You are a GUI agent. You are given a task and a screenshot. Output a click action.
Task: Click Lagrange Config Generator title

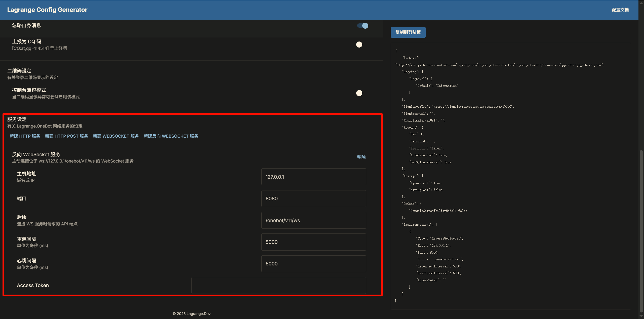(47, 10)
